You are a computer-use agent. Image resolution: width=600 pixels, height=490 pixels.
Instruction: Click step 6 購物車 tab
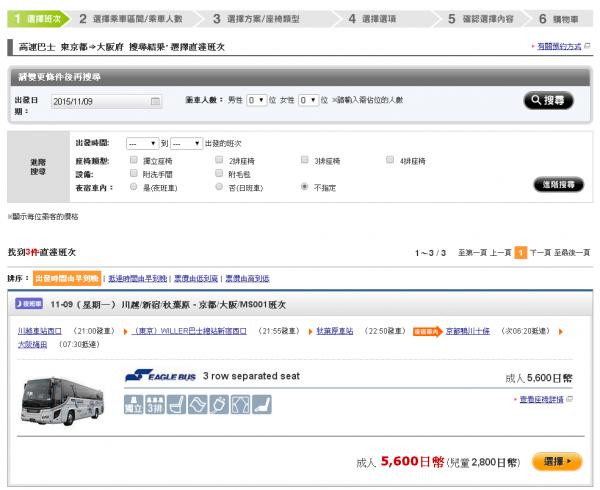pos(559,19)
